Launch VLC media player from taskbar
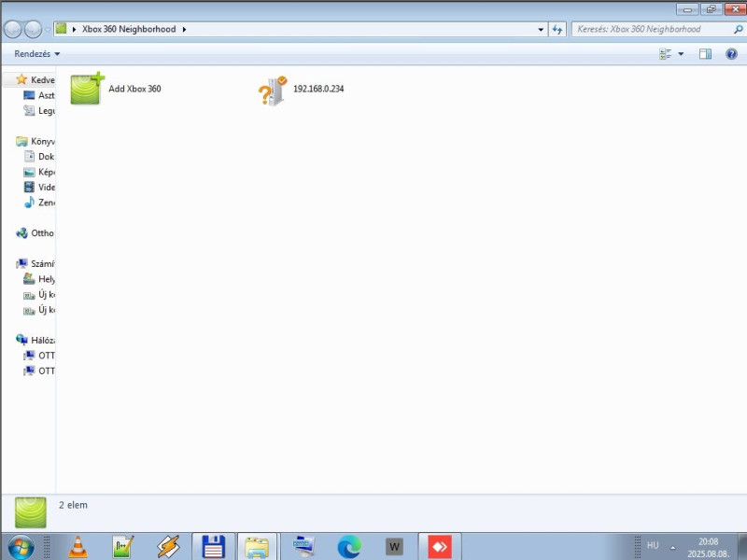The height and width of the screenshot is (560, 747). tap(78, 547)
